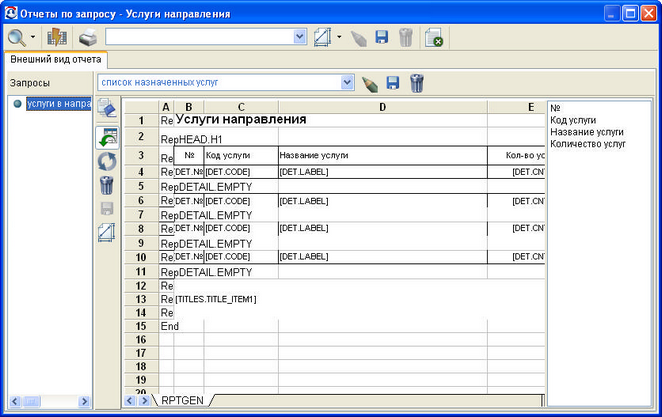Select Код услуги in the right field list
The image size is (662, 417).
pos(573,120)
